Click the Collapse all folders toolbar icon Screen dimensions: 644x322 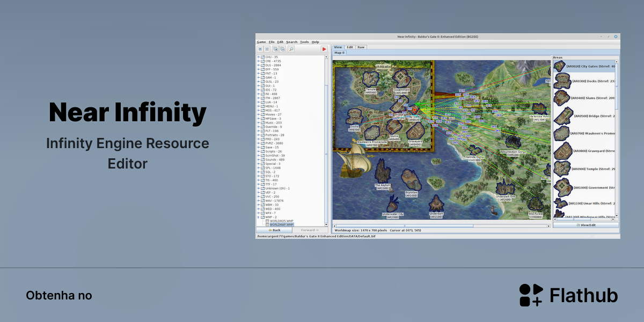pos(282,49)
